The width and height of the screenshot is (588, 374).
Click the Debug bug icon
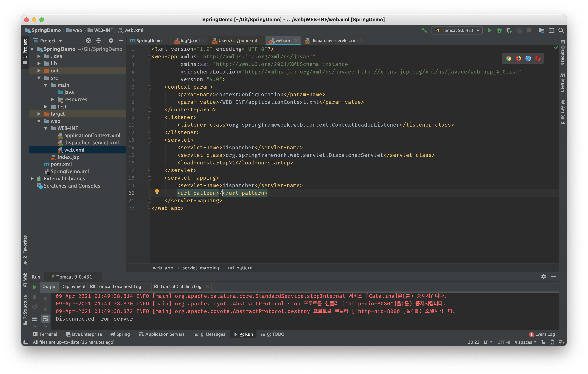(x=499, y=30)
